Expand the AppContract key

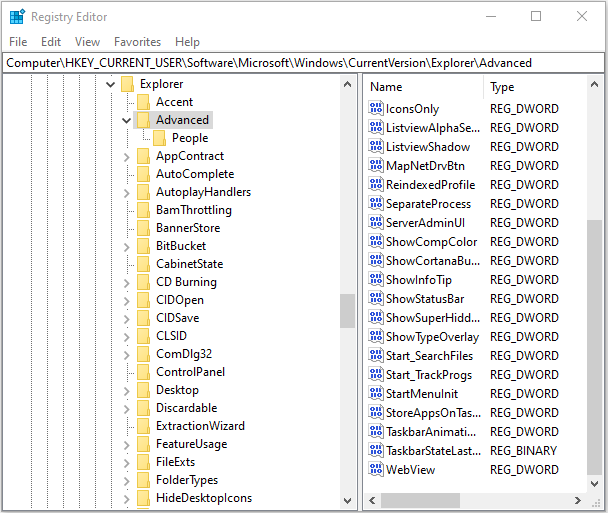point(126,156)
